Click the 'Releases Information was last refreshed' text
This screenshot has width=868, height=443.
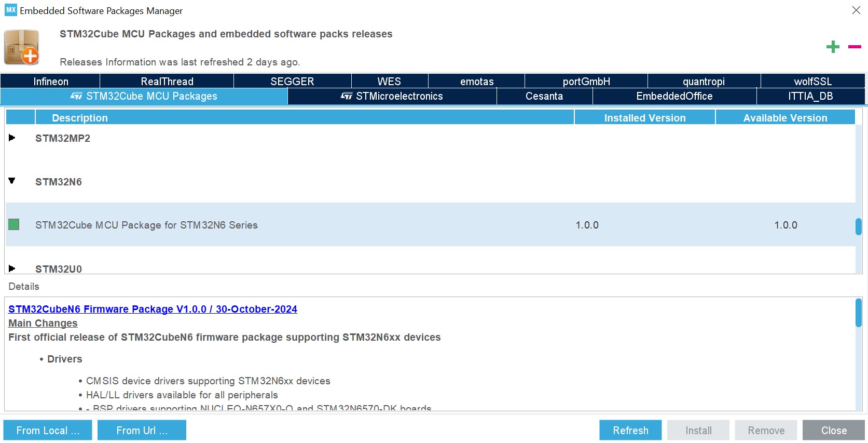(x=180, y=62)
